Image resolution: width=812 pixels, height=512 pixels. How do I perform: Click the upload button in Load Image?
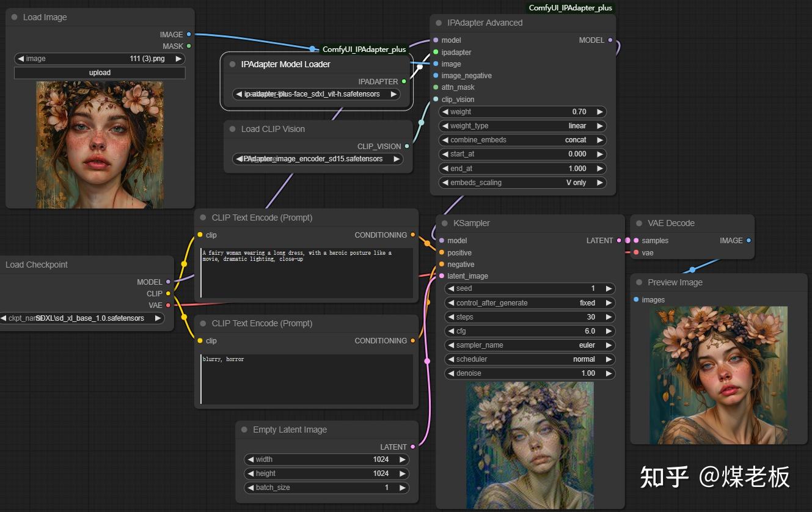100,73
